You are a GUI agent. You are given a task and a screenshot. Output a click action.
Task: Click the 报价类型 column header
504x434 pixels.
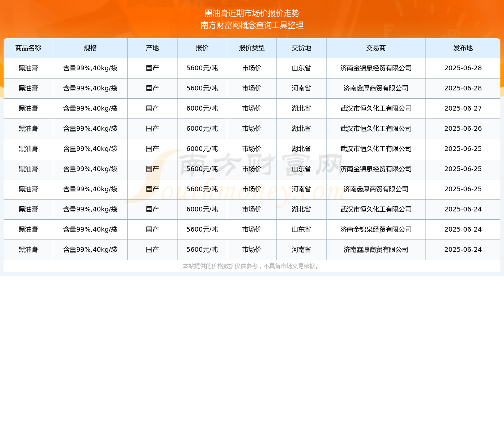pos(252,48)
